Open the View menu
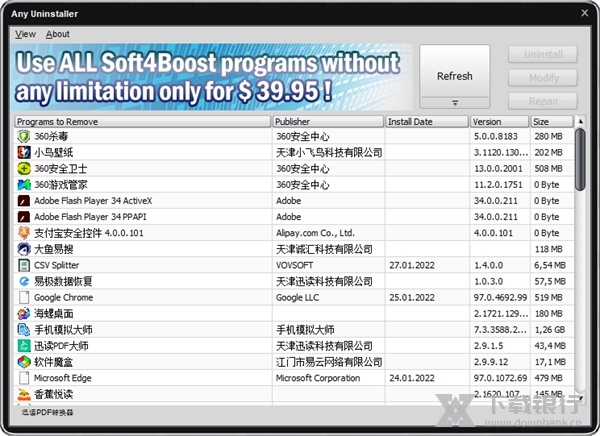Screen dimensions: 600x436 25,34
